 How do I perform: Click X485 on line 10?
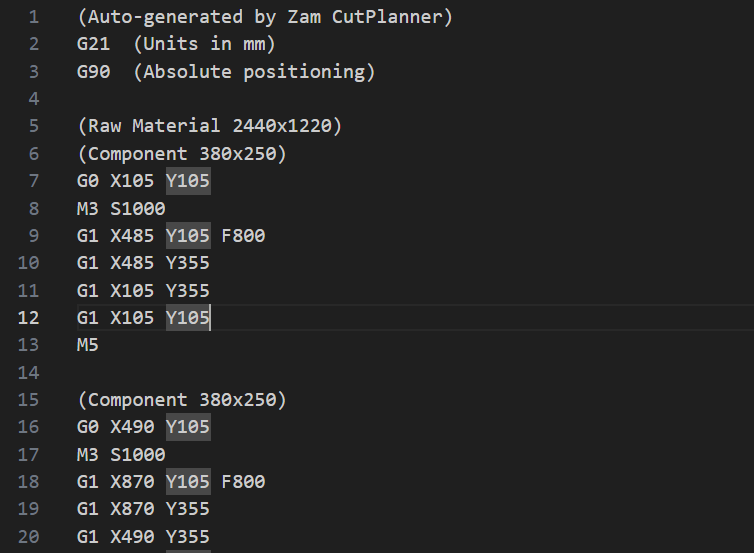(x=132, y=263)
